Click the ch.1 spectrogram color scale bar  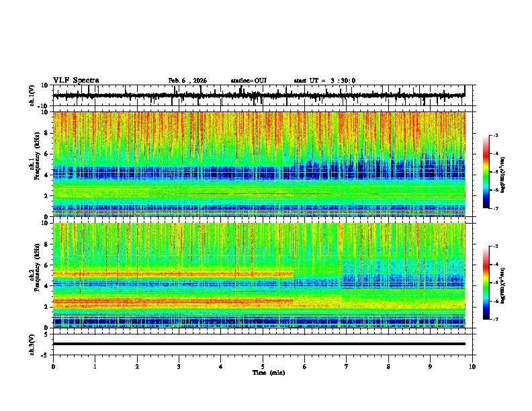coord(486,172)
